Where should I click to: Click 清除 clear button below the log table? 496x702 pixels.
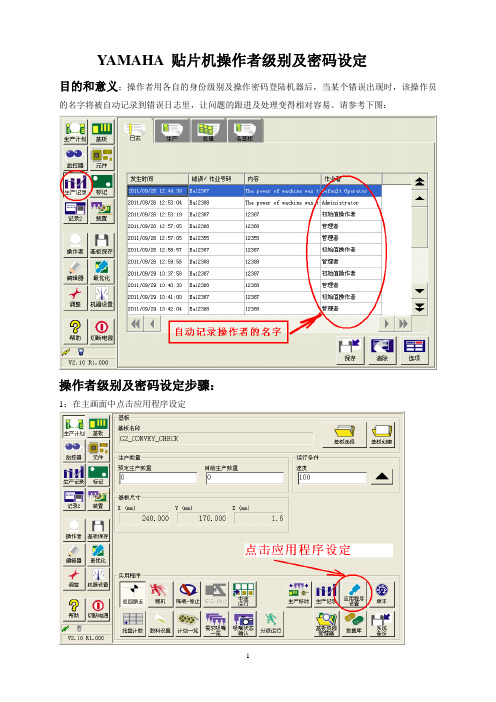[x=382, y=350]
